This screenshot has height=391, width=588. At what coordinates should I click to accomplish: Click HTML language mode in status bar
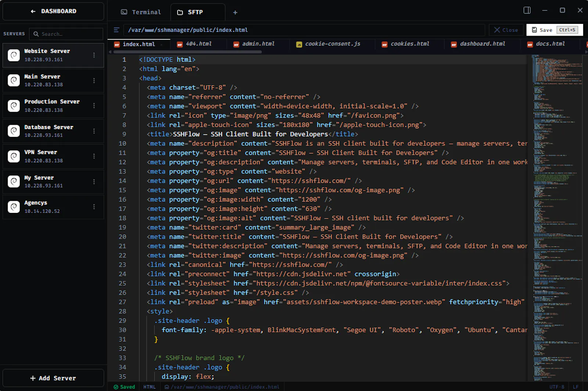[150, 387]
